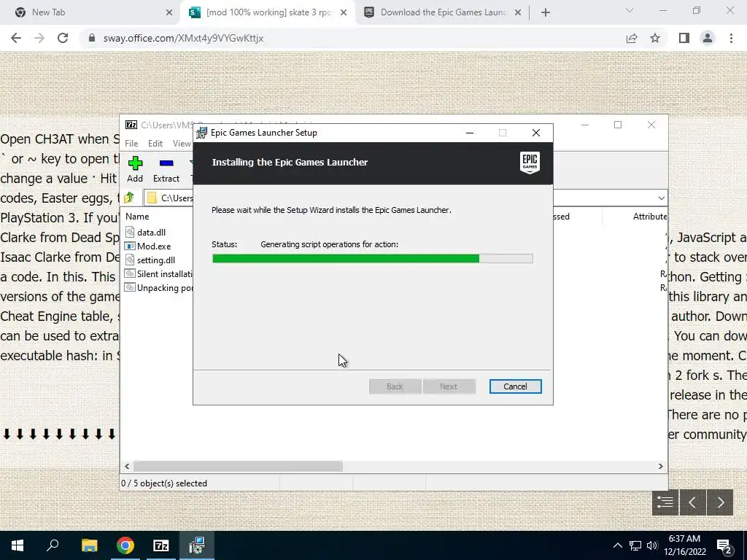Go to next Sway section
Viewport: 747px width, 560px height.
[x=720, y=502]
